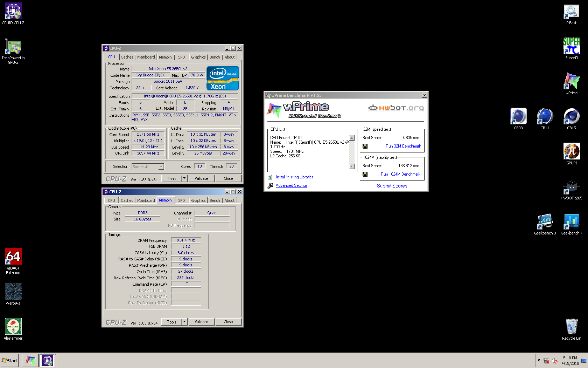The image size is (588, 368).
Task: Open the Bench tab in top CPU-Z window
Action: click(x=215, y=57)
